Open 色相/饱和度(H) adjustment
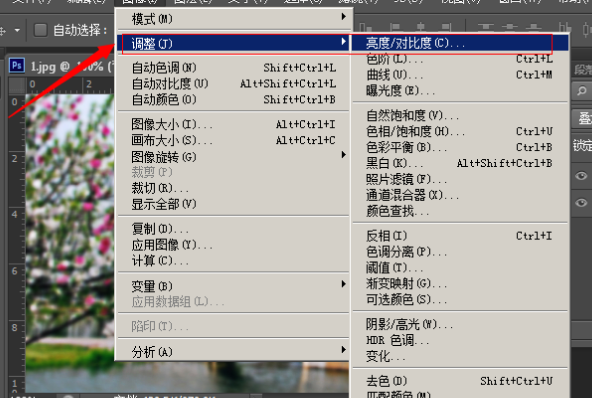The width and height of the screenshot is (592, 398). tap(460, 131)
